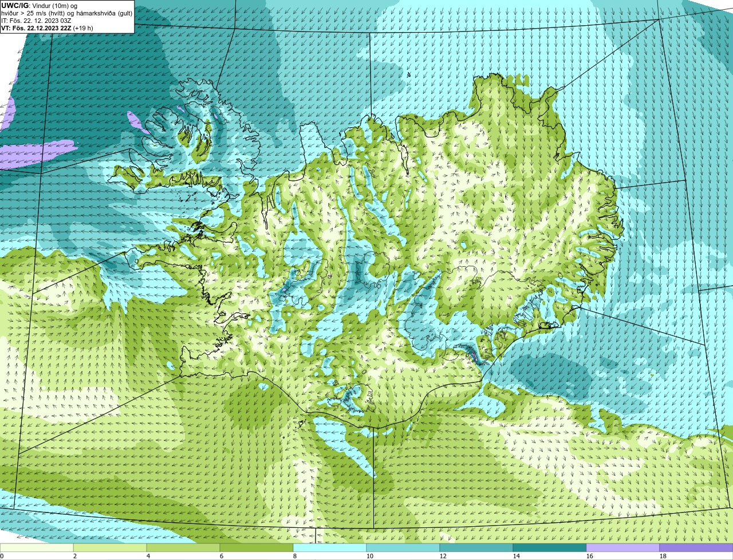Click the "IT: Fös. 22. 12. 2023 03Z" line

[x=36, y=21]
